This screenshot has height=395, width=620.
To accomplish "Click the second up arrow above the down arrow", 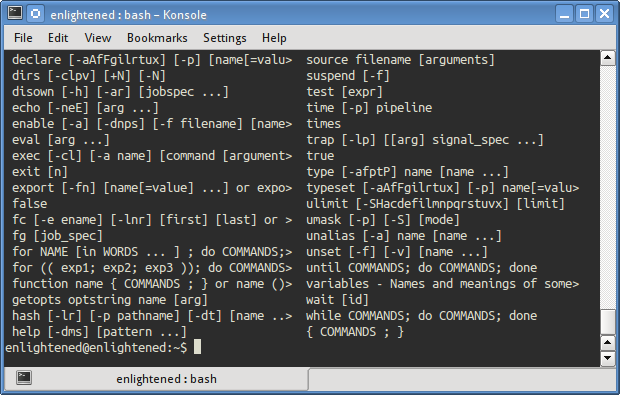I will click(x=607, y=343).
